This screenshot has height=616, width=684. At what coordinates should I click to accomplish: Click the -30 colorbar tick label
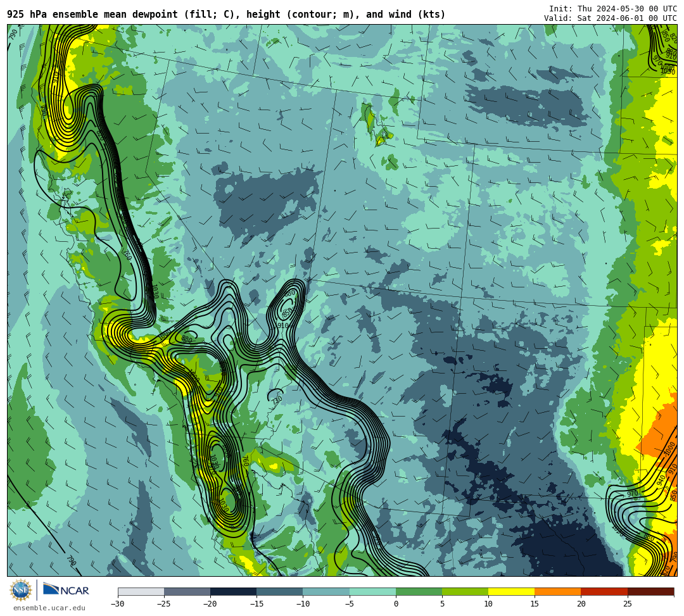click(118, 604)
